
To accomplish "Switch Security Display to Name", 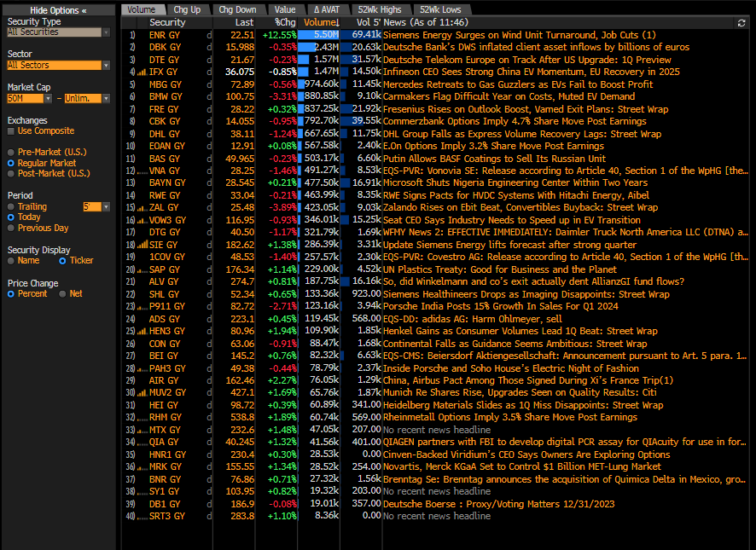I will (x=11, y=261).
